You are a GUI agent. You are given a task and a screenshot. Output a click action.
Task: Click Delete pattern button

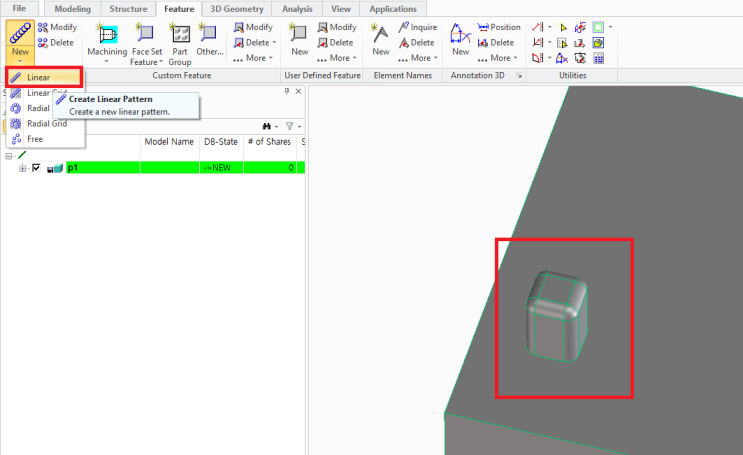click(x=56, y=43)
